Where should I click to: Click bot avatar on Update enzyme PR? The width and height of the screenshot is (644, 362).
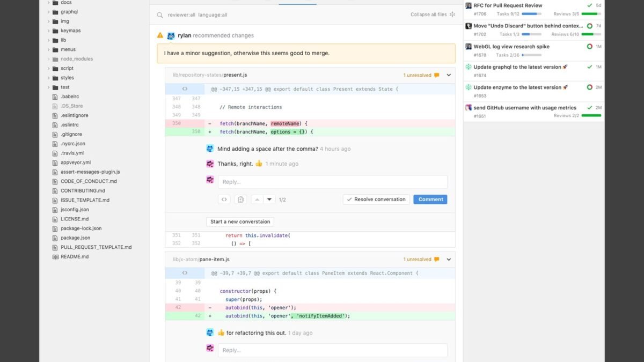[x=469, y=87]
